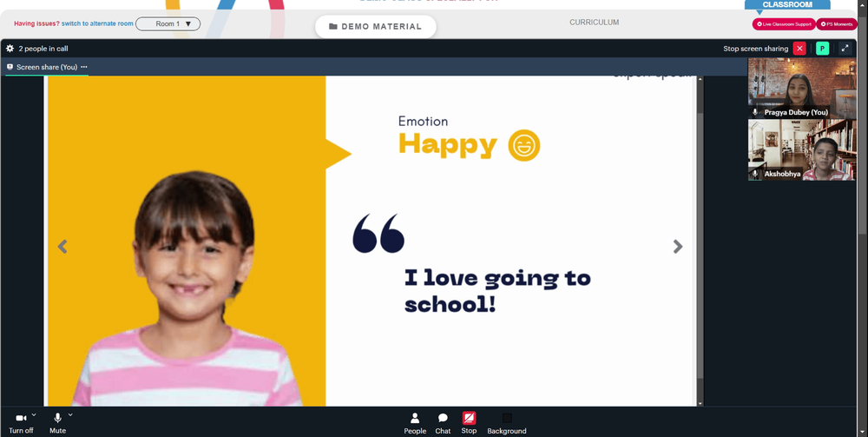868x437 pixels.
Task: Expand camera options chevron beside Turn off
Action: tap(34, 414)
